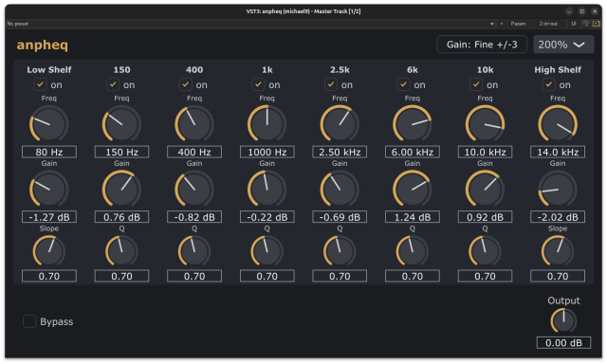Toggle the 1k band on checkbox
Viewport: 607px width, 364px height.
point(258,84)
